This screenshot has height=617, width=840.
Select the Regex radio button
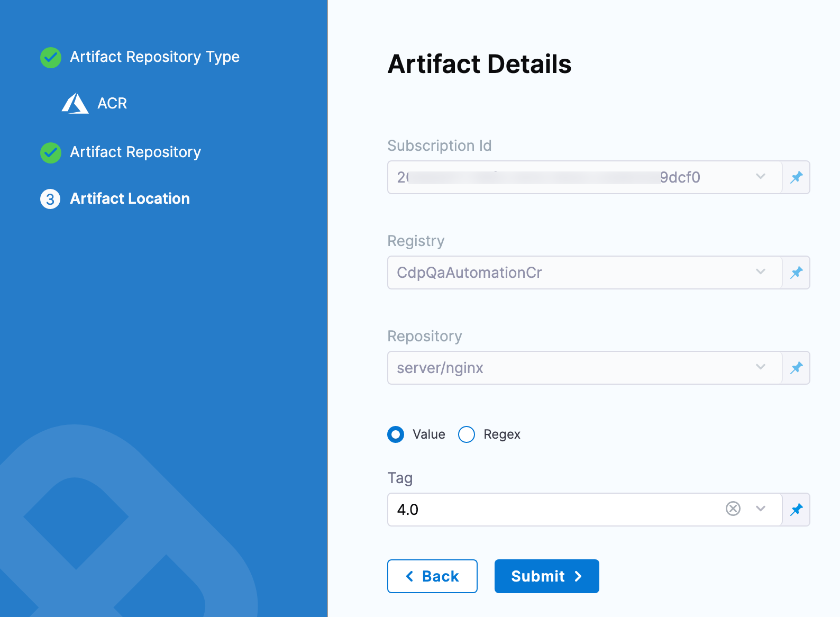467,434
